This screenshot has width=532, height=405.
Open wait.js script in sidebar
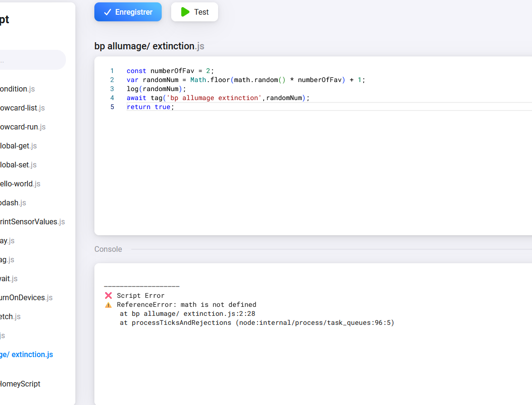click(x=9, y=279)
